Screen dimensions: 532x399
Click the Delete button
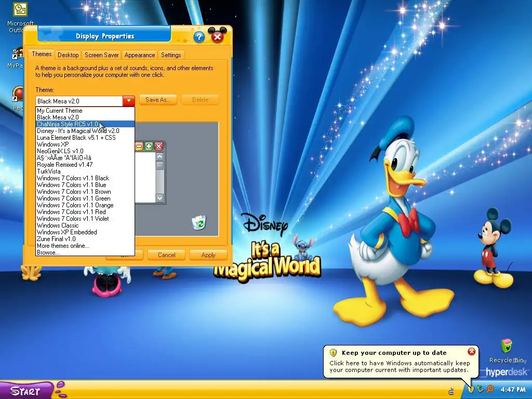point(200,100)
